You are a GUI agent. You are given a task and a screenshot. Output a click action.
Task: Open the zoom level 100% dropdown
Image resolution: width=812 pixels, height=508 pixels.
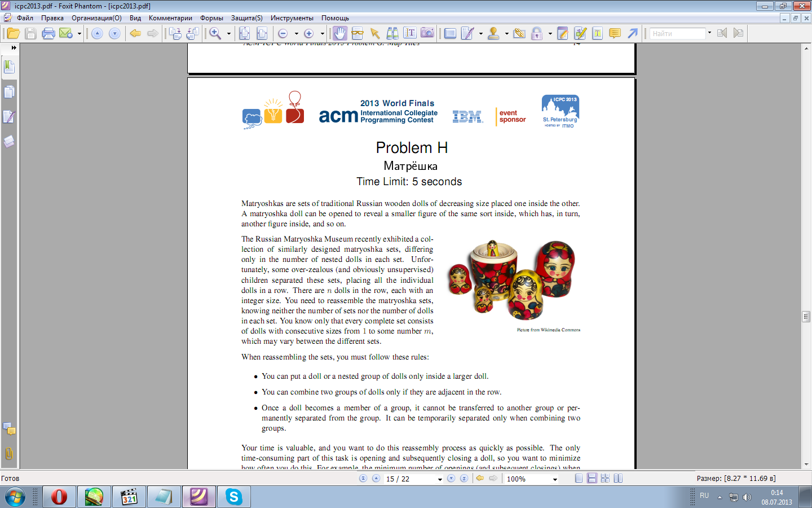tap(555, 479)
